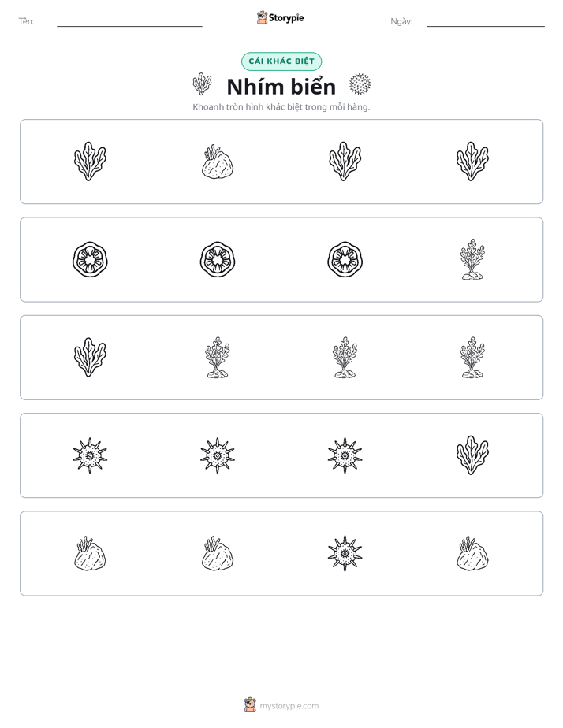Click the branching seaweed in row two
Screen dimensions: 563x728
pyautogui.click(x=472, y=259)
